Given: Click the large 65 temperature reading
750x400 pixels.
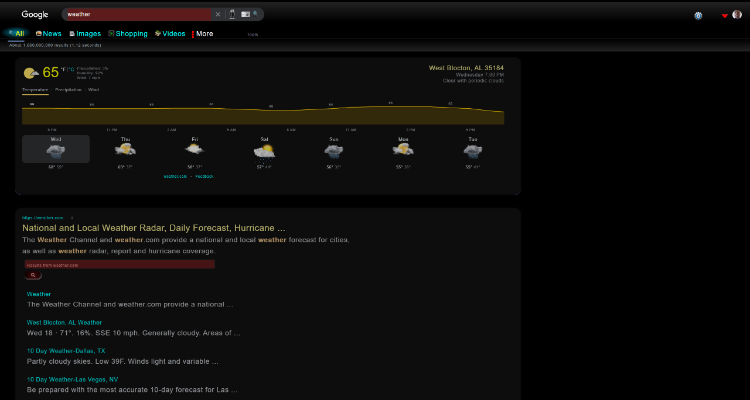Looking at the screenshot, I should tap(50, 72).
